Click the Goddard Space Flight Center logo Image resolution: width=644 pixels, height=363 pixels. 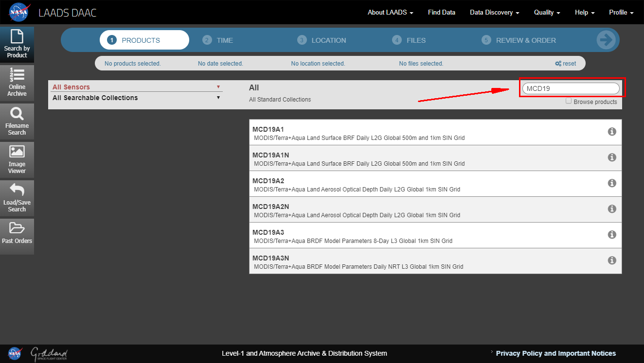coord(49,354)
